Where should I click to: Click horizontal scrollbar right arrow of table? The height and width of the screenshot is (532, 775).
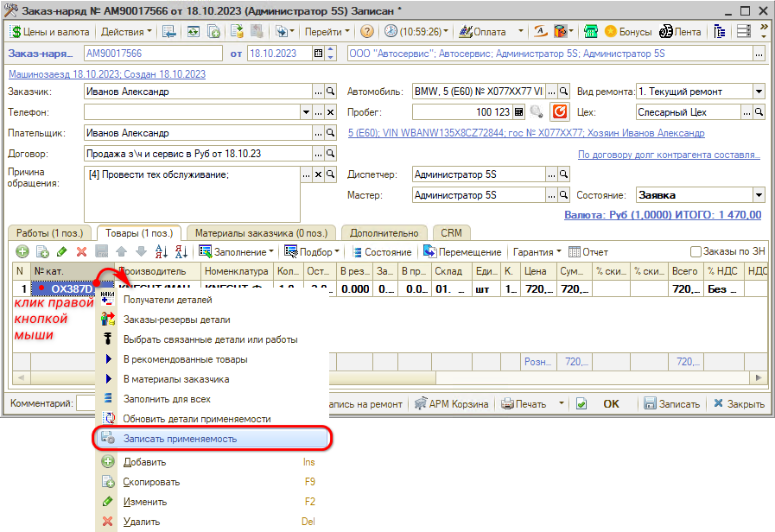point(759,378)
